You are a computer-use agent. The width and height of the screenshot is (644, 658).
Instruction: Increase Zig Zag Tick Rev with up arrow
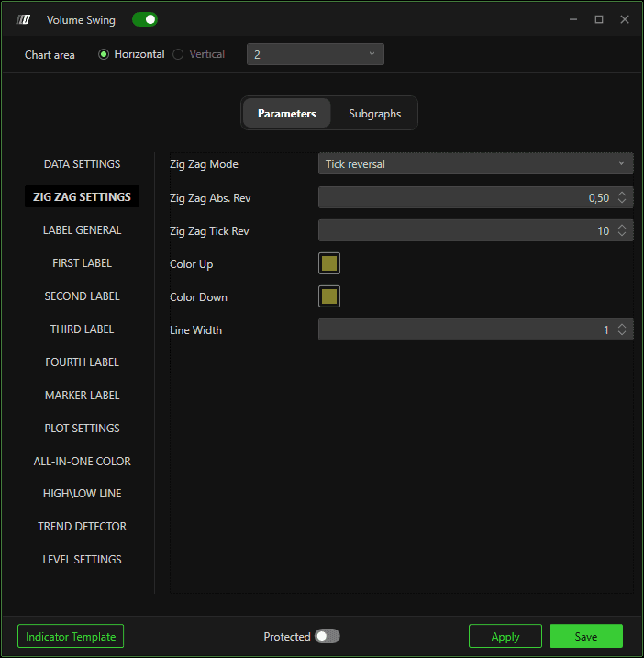tap(622, 227)
